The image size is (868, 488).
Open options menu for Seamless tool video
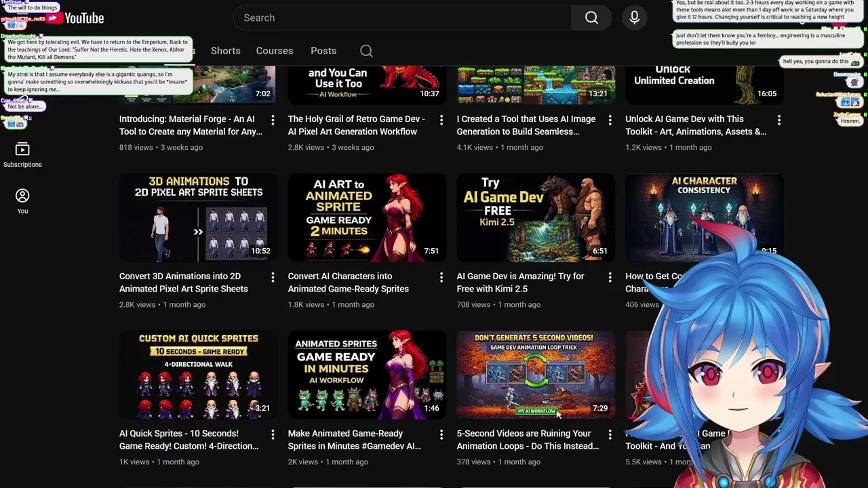tap(610, 120)
